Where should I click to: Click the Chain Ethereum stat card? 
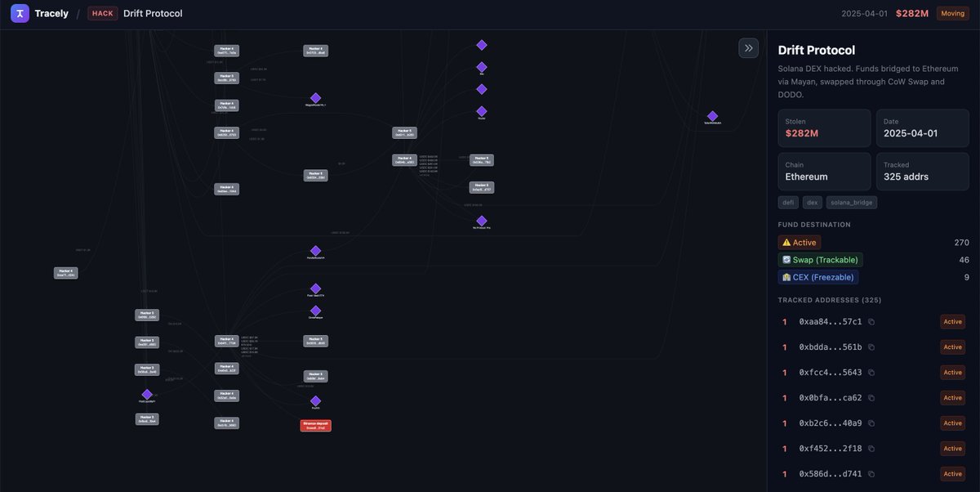click(824, 172)
